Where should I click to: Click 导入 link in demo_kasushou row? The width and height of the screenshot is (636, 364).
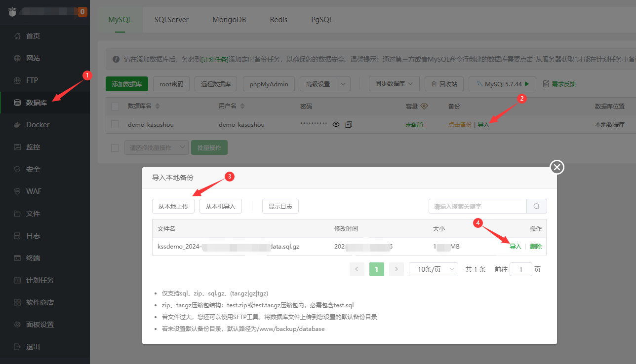tap(483, 125)
